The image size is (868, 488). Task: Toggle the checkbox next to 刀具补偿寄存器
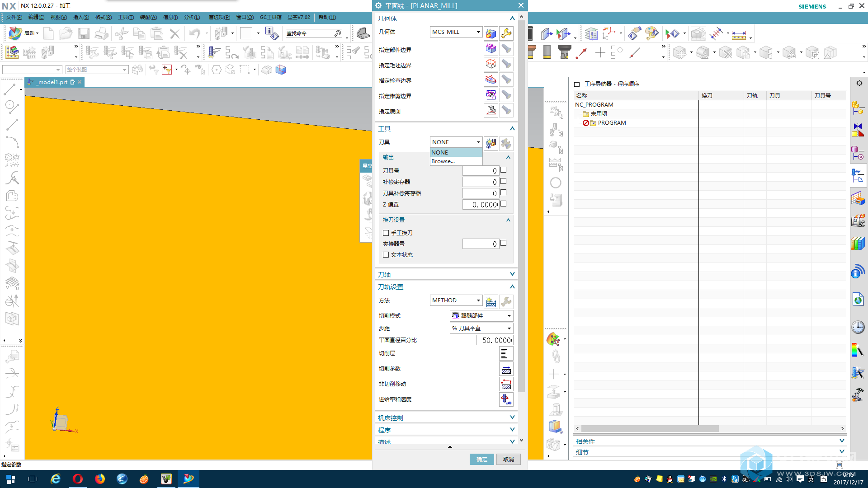pyautogui.click(x=504, y=192)
